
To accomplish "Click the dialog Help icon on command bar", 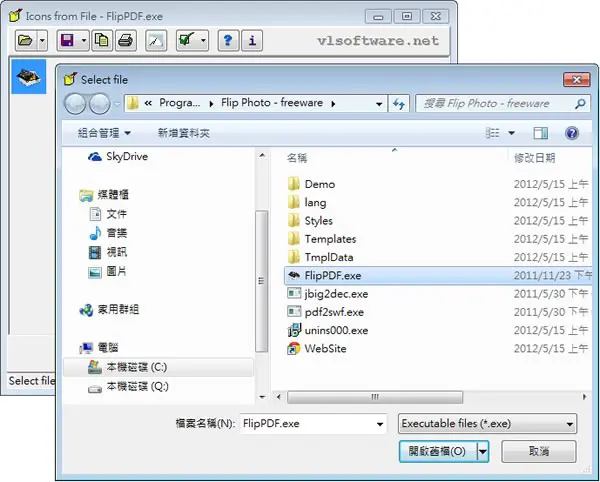I will (x=572, y=133).
